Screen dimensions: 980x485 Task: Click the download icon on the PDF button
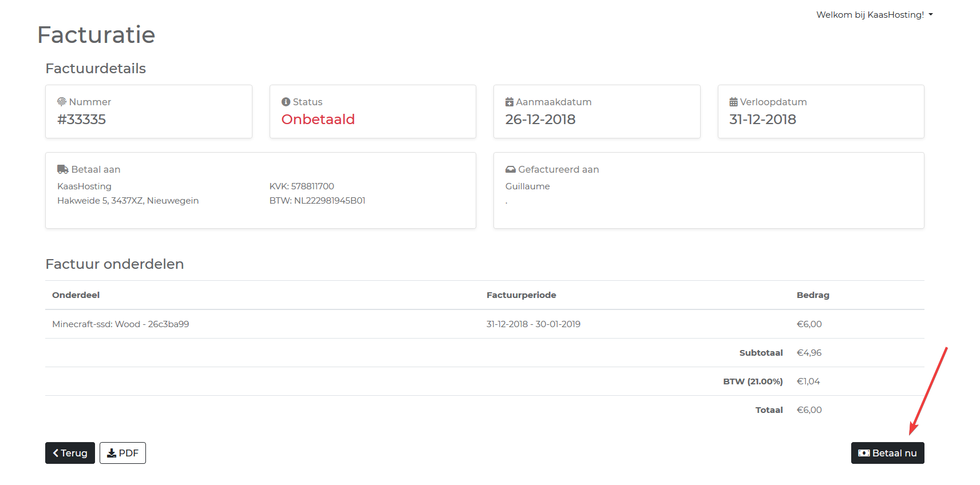[x=112, y=453]
